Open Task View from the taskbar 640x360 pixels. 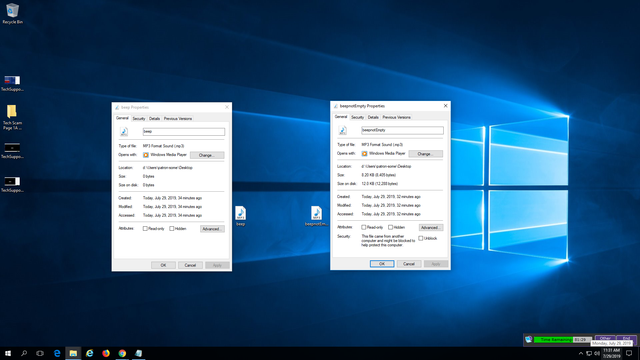coord(40,353)
